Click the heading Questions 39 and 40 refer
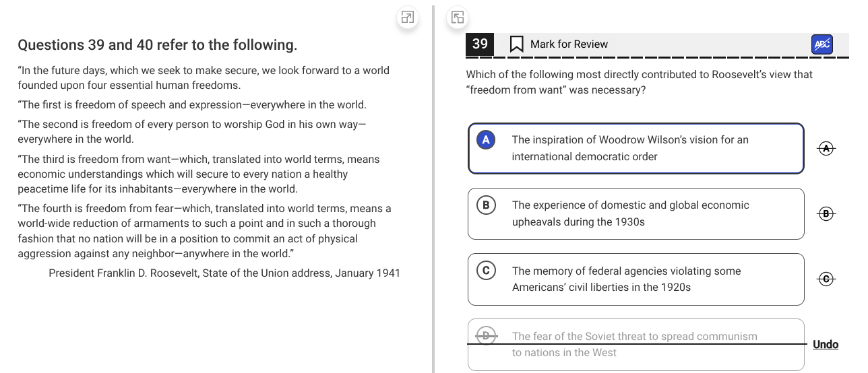The height and width of the screenshot is (373, 868). [158, 45]
